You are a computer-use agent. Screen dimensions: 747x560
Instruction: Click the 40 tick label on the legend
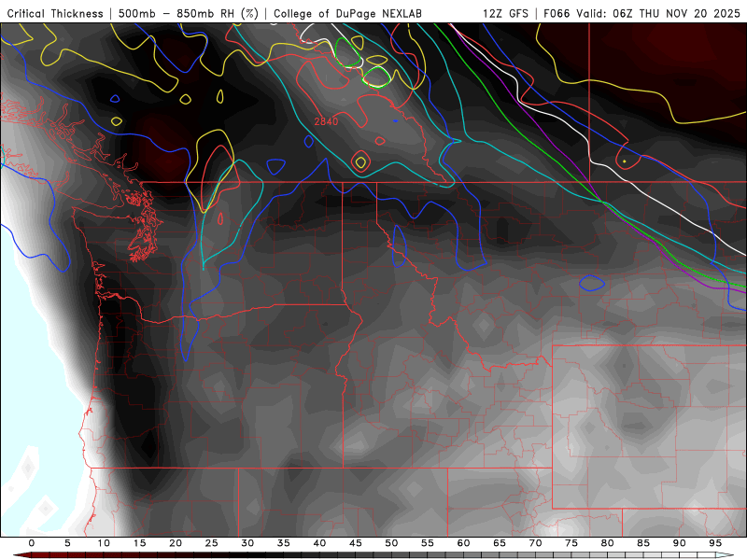(x=319, y=543)
